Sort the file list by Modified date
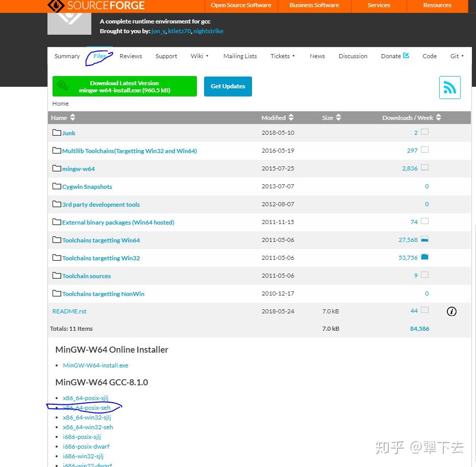The image size is (476, 467). point(278,117)
